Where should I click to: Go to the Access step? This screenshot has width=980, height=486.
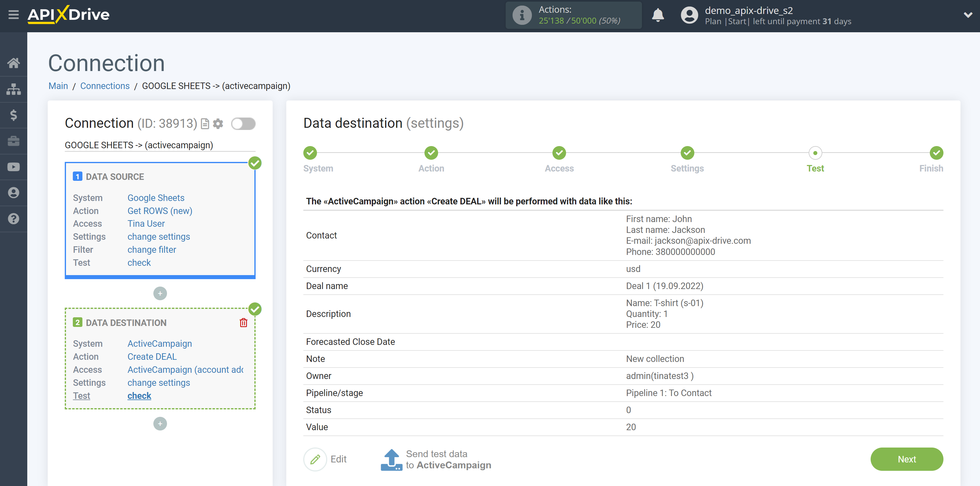(559, 153)
